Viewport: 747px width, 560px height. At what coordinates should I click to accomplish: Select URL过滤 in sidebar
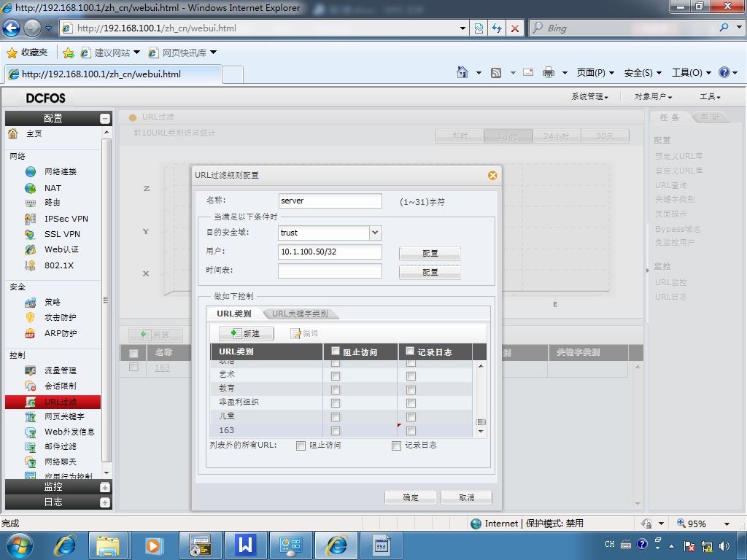coord(53,402)
